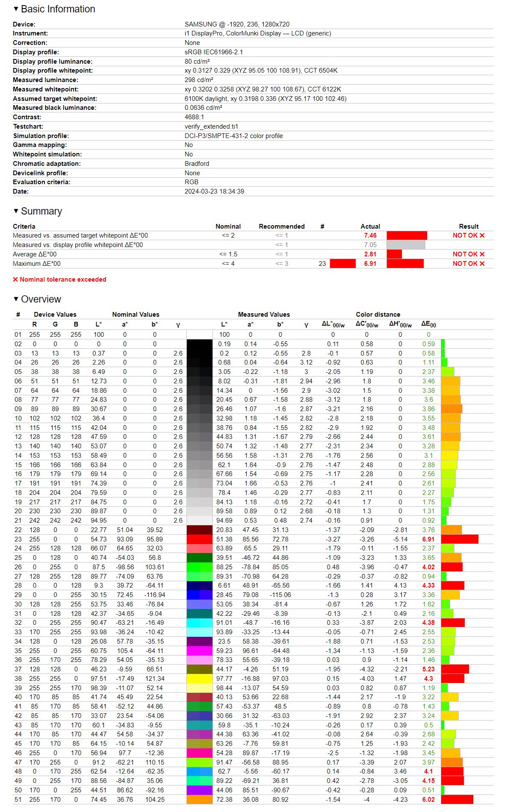The height and width of the screenshot is (812, 513).
Task: Click the 6.91 value in row 23
Action: pos(428,539)
